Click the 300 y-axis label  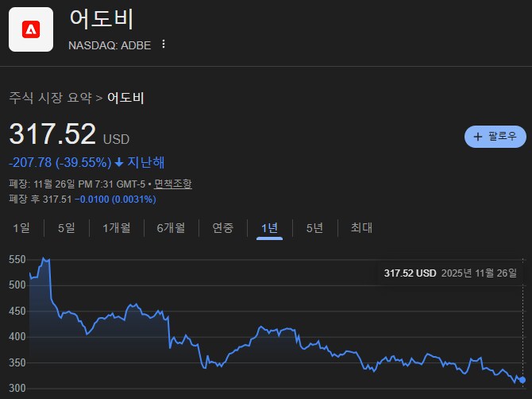click(17, 388)
